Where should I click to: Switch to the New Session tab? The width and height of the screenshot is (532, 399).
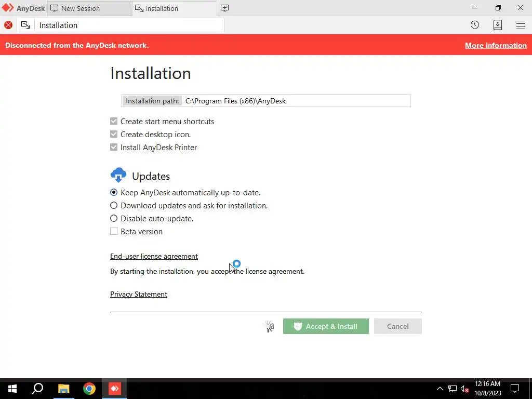89,8
